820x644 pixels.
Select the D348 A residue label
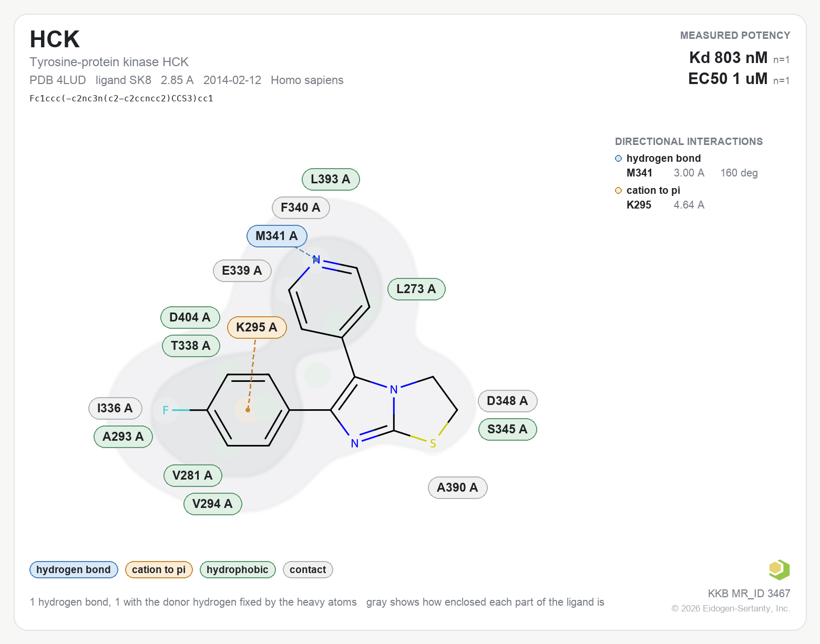point(507,401)
